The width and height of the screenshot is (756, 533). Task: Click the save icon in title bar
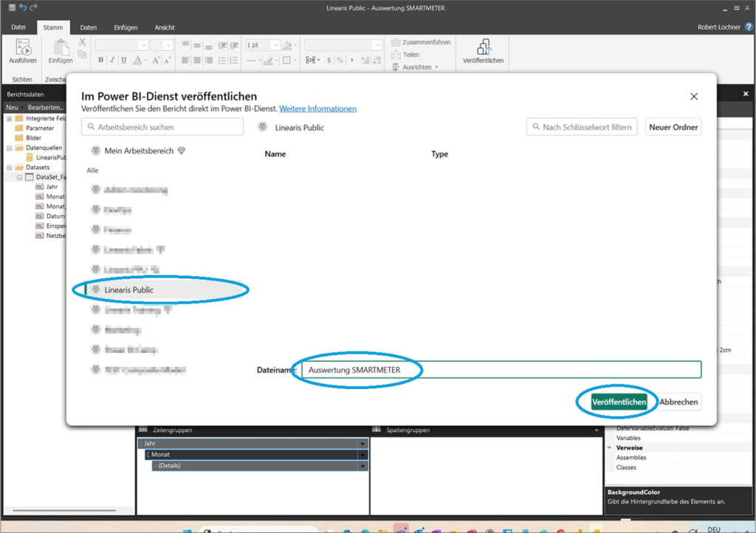pyautogui.click(x=12, y=7)
